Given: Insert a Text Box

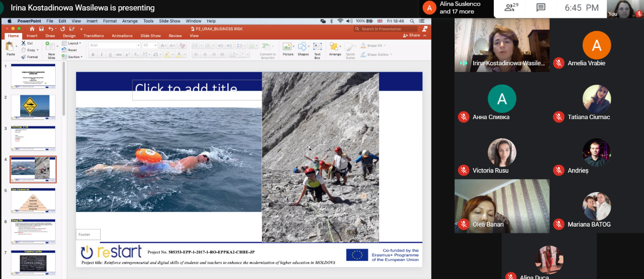Looking at the screenshot, I should click(317, 50).
